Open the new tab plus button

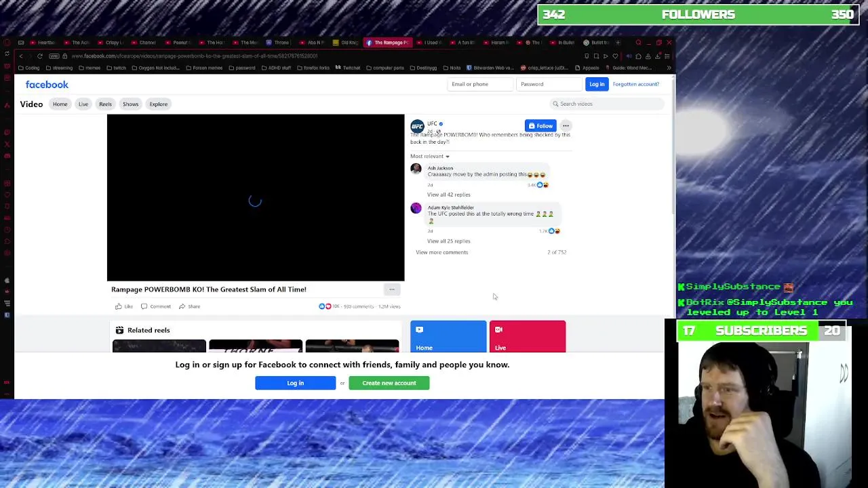pyautogui.click(x=617, y=43)
